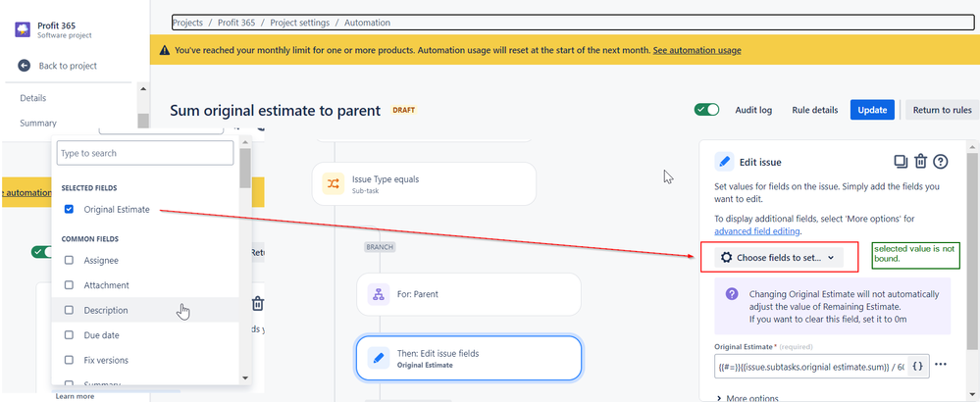
Task: Check the Assignee field checkbox
Action: tap(70, 260)
